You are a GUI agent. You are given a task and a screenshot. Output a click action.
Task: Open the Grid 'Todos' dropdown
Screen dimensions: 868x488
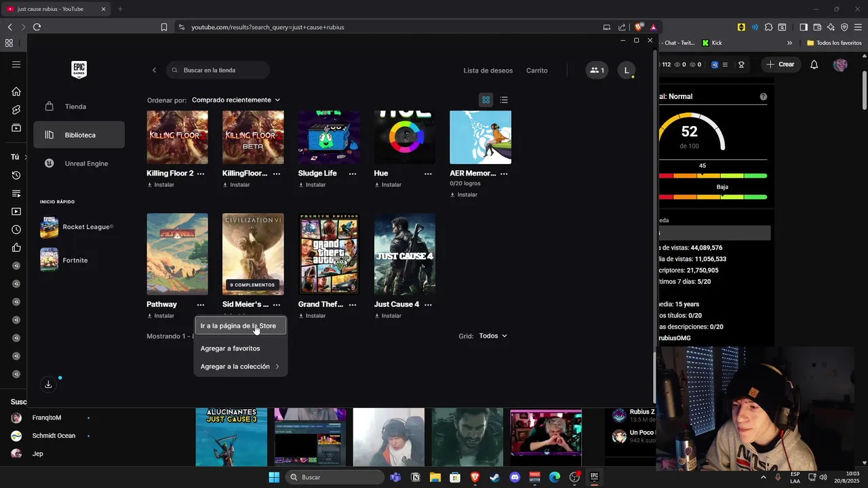[493, 335]
